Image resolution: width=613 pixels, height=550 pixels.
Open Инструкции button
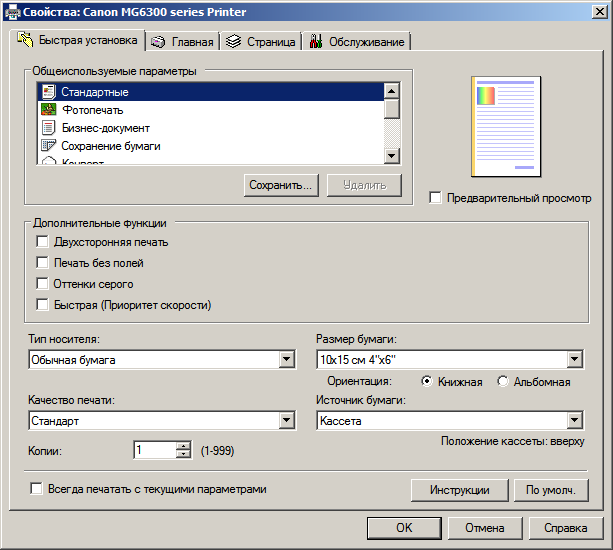(460, 490)
